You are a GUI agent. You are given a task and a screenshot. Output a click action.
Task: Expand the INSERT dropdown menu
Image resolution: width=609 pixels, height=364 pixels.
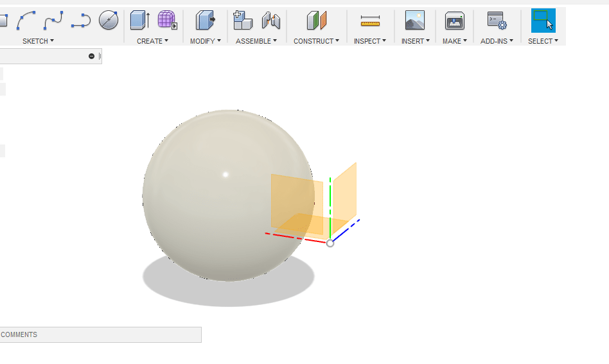(415, 40)
